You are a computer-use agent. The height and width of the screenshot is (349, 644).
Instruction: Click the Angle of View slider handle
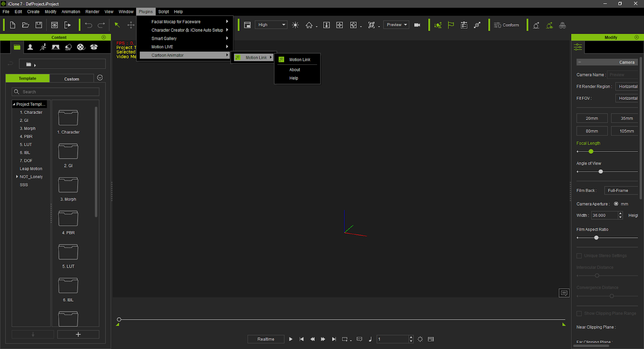[601, 171]
